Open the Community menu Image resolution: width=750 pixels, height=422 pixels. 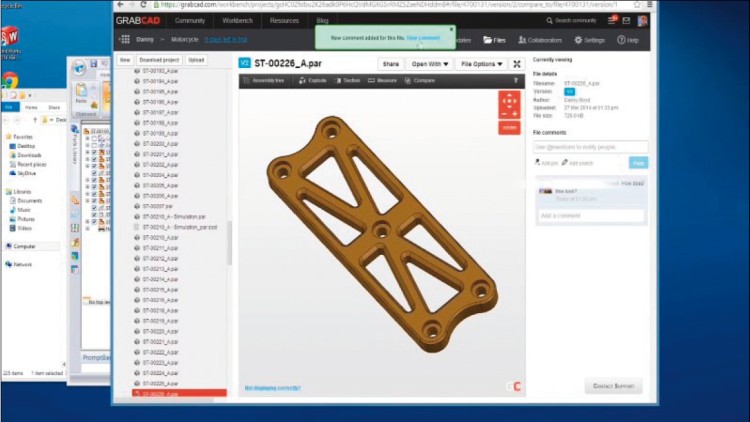pyautogui.click(x=190, y=19)
